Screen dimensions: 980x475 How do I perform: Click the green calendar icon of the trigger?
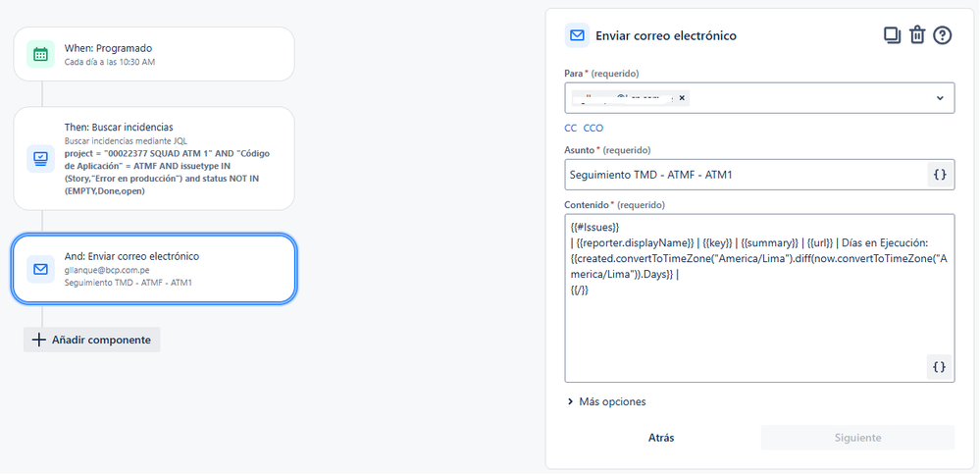[x=40, y=54]
